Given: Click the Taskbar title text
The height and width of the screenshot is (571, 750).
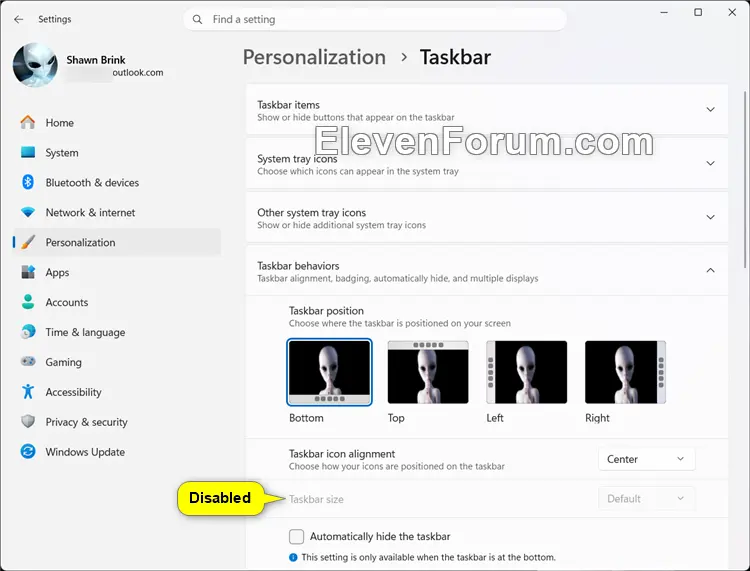Looking at the screenshot, I should pos(455,57).
